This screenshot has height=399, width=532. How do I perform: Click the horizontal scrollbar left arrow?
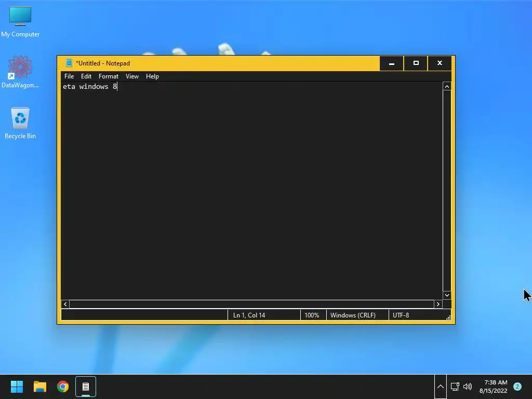(65, 304)
